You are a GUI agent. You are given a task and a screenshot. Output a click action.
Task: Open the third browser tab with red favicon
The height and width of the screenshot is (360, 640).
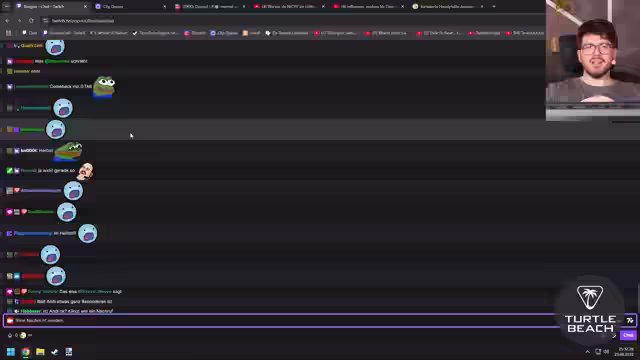pyautogui.click(x=210, y=7)
